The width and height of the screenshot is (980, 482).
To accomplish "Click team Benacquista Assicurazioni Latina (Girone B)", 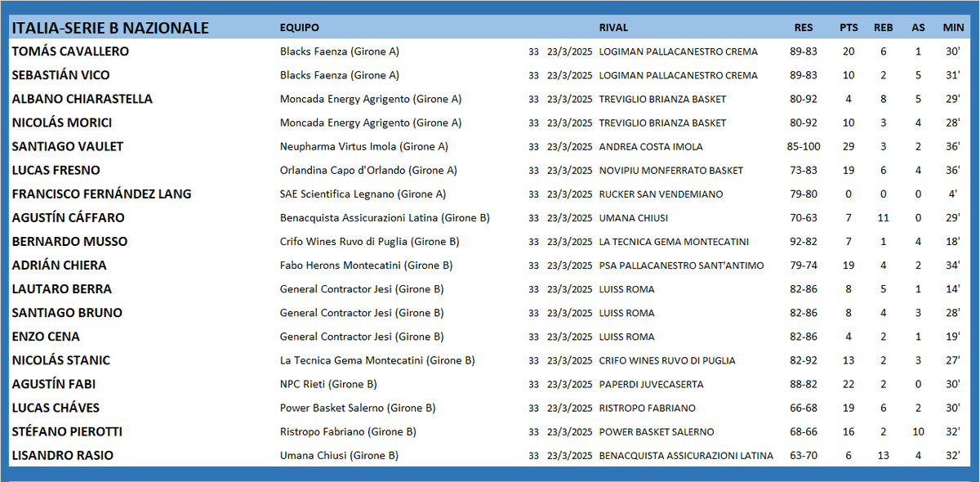I will pos(385,217).
